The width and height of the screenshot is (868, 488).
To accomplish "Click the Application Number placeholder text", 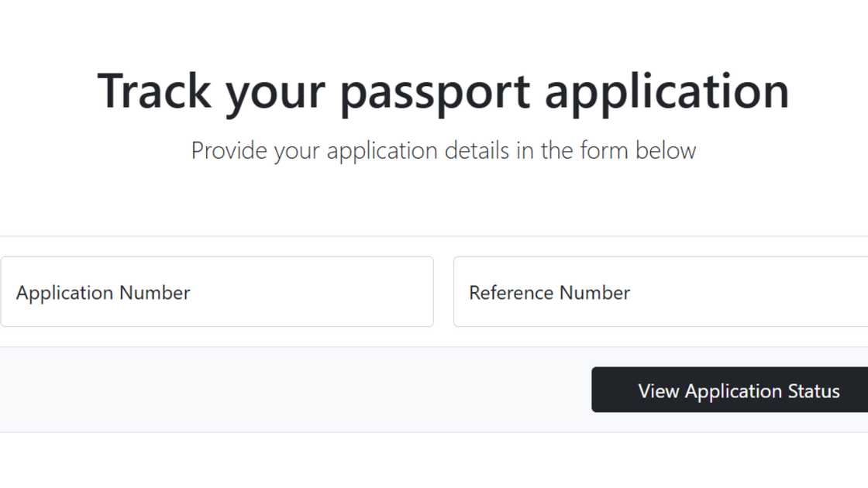I will pos(103,292).
